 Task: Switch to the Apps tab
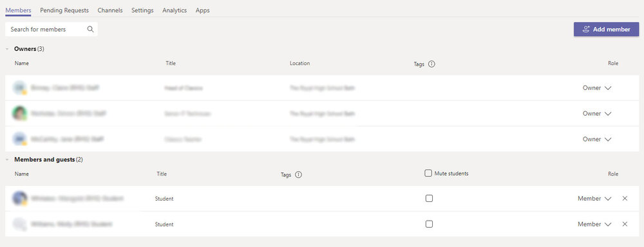pos(202,10)
